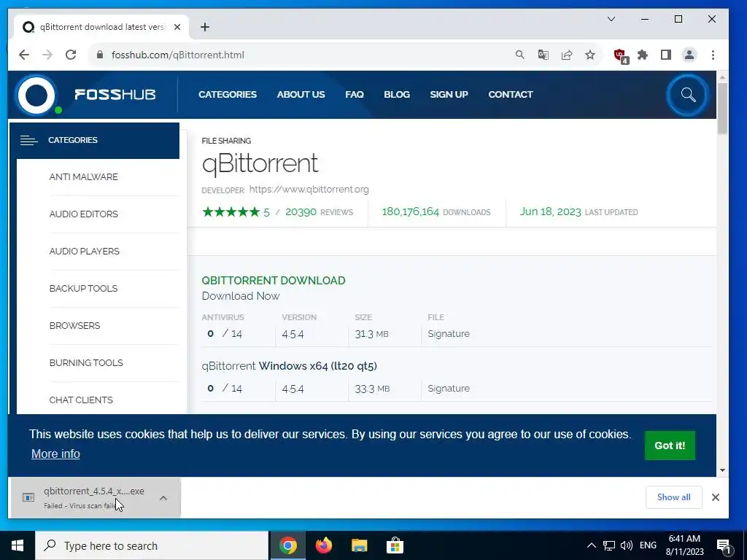The width and height of the screenshot is (747, 560).
Task: Select AUDIO PLAYERS category
Action: 85,251
